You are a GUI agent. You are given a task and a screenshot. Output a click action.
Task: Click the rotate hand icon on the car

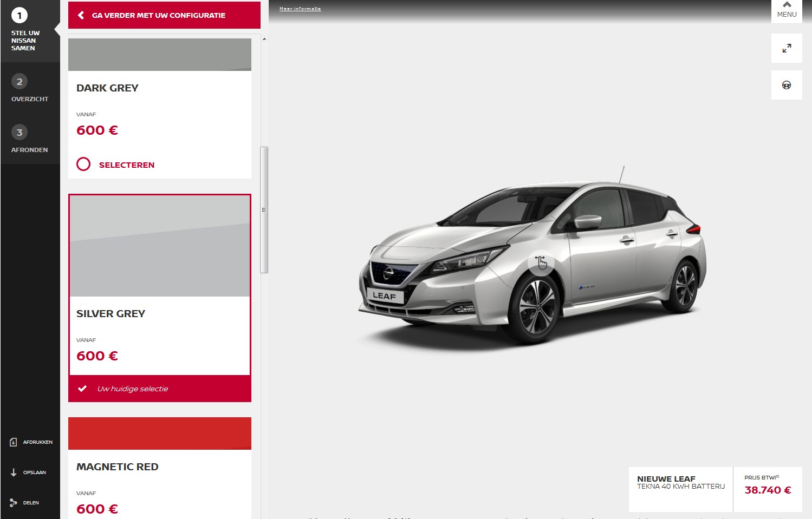(x=541, y=263)
